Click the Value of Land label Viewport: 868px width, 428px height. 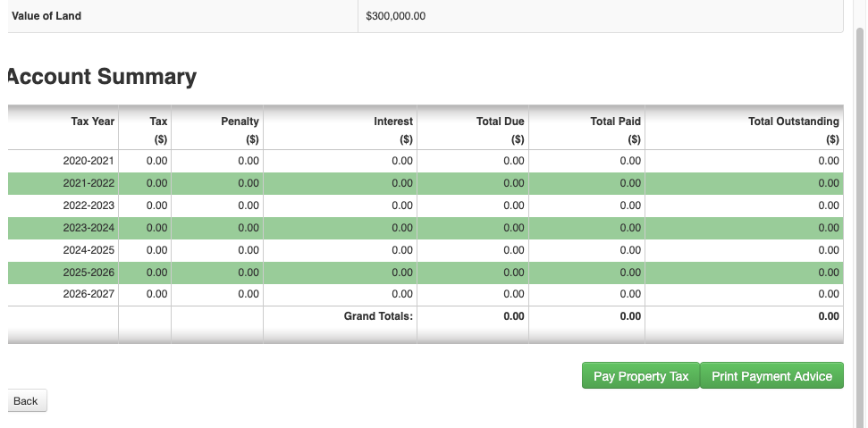point(46,16)
